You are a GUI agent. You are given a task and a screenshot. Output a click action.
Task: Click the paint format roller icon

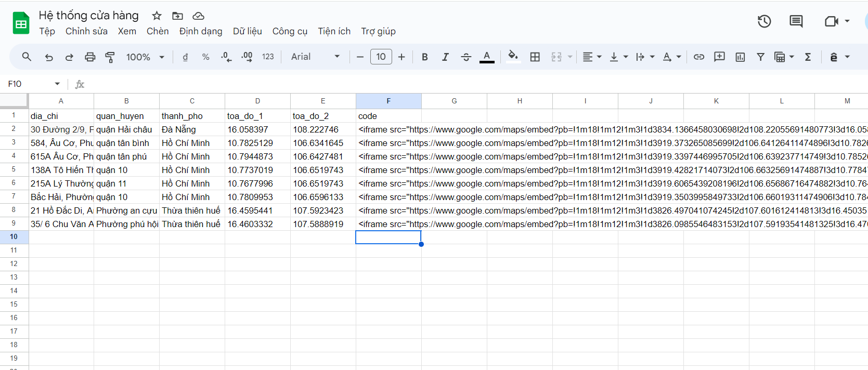tap(110, 57)
